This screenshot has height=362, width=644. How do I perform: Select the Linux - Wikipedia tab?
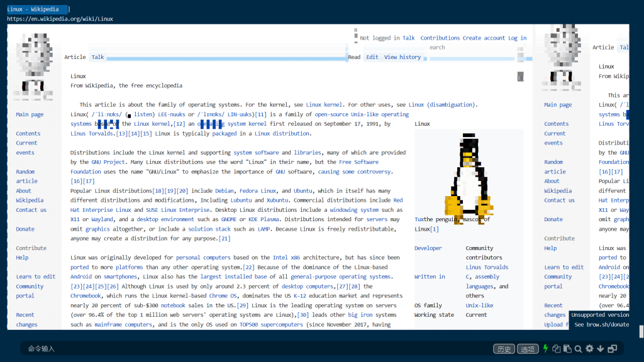click(x=37, y=9)
